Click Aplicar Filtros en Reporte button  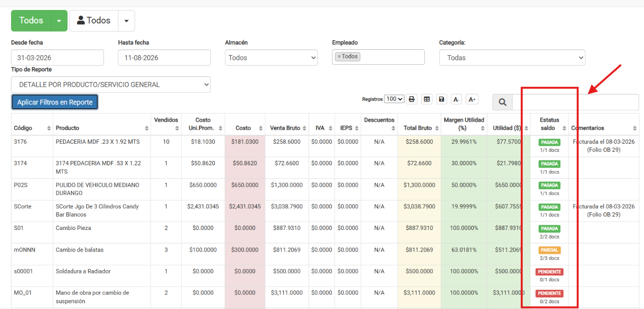tap(55, 102)
